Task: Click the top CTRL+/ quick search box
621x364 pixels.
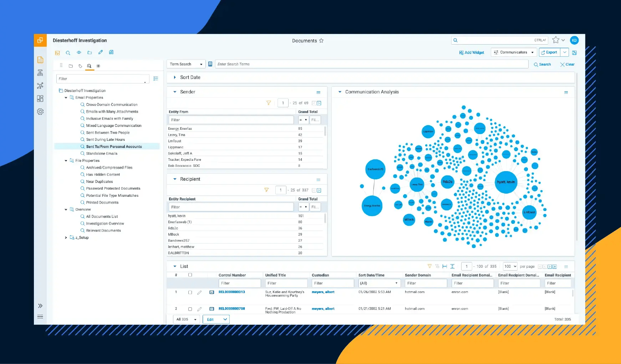Action: point(499,40)
